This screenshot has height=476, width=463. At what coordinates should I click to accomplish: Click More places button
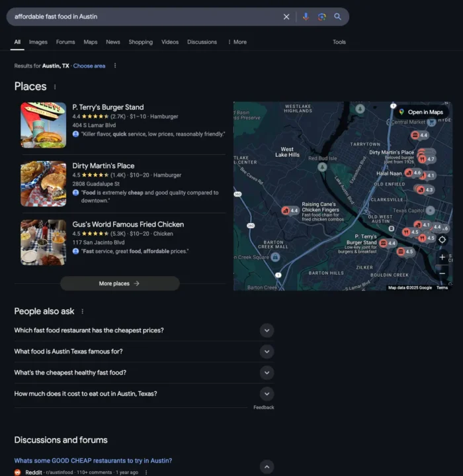(x=120, y=283)
